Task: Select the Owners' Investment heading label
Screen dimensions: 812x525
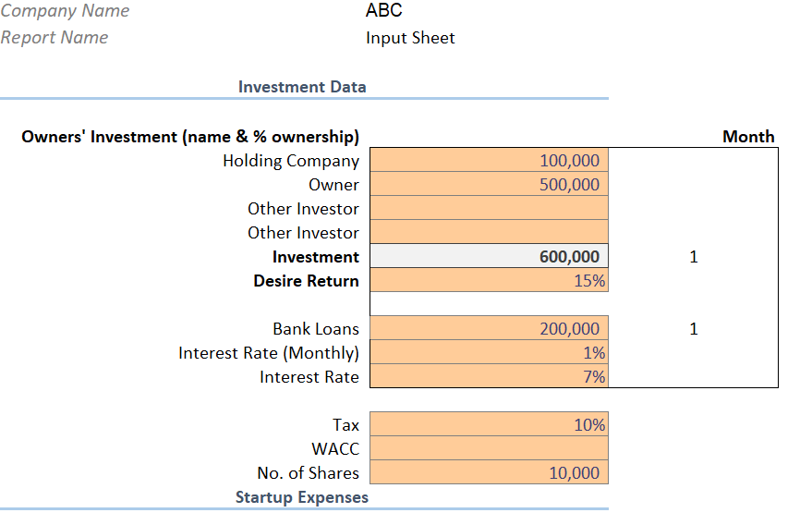Action: click(x=190, y=136)
